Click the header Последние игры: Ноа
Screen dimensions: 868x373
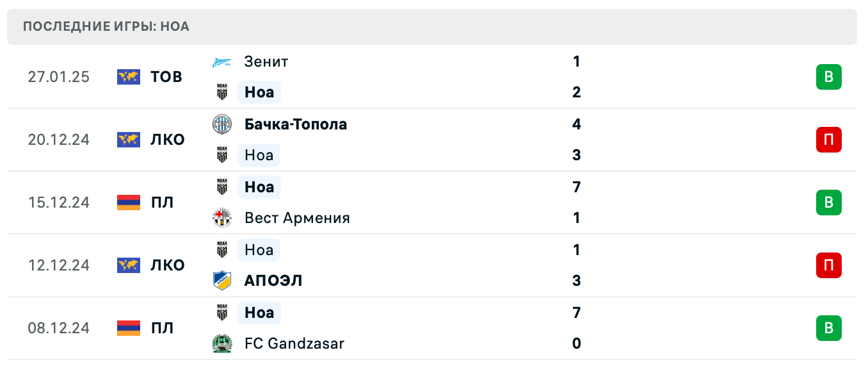click(106, 27)
